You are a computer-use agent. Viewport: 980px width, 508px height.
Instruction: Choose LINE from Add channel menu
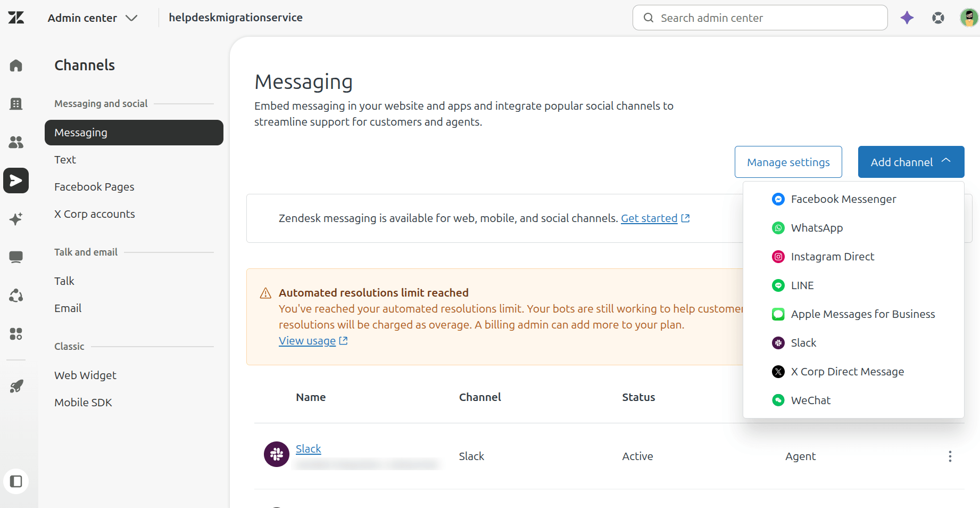[x=853, y=285]
